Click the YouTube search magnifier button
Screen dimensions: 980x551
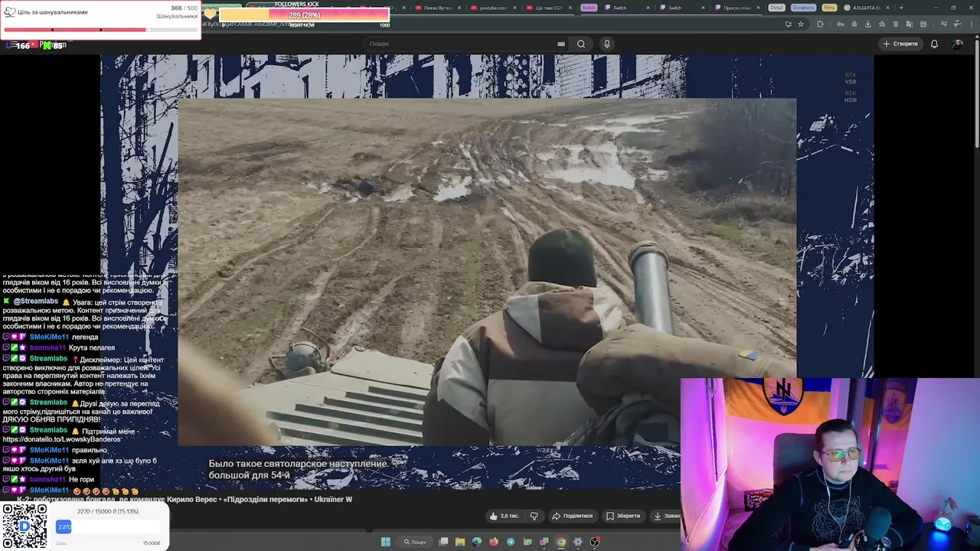click(581, 44)
